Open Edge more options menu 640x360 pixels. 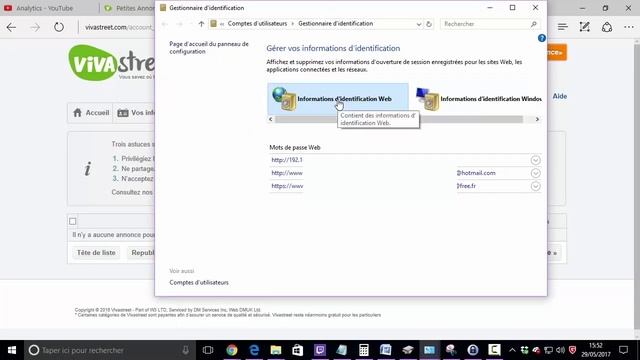tap(629, 27)
